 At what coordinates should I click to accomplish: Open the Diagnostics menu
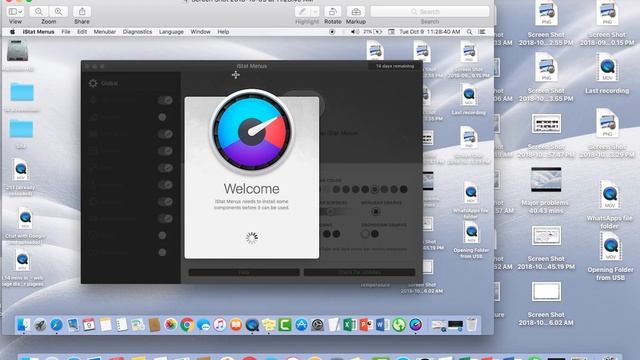point(137,32)
